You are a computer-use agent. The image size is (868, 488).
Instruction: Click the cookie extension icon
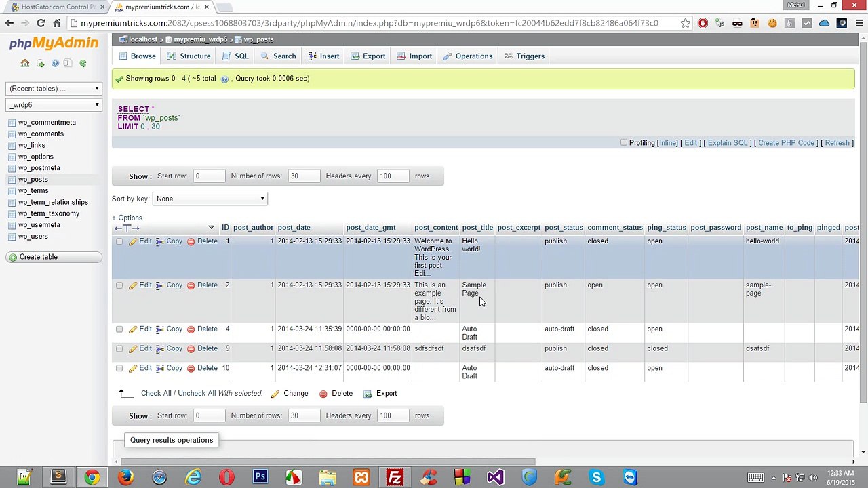(772, 23)
